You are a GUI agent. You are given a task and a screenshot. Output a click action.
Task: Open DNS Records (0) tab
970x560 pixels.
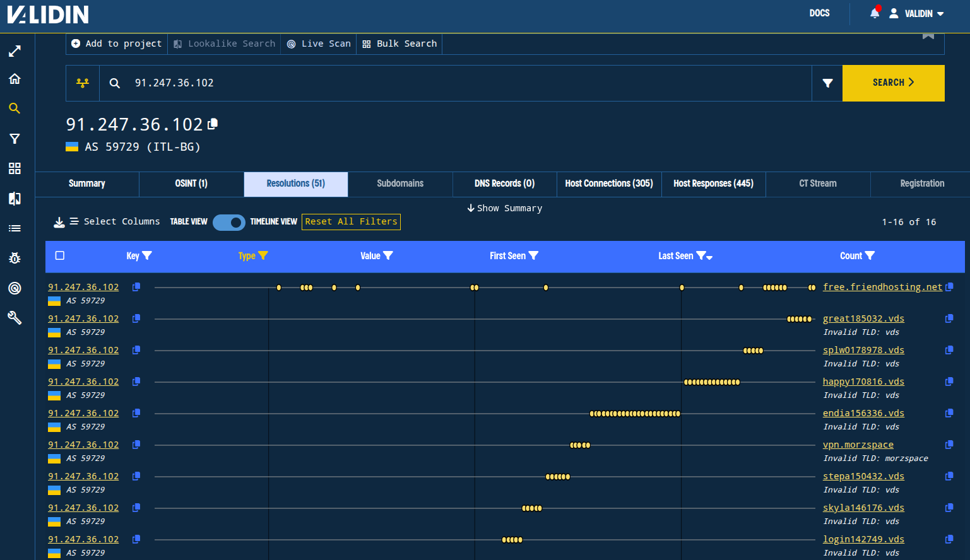point(505,184)
